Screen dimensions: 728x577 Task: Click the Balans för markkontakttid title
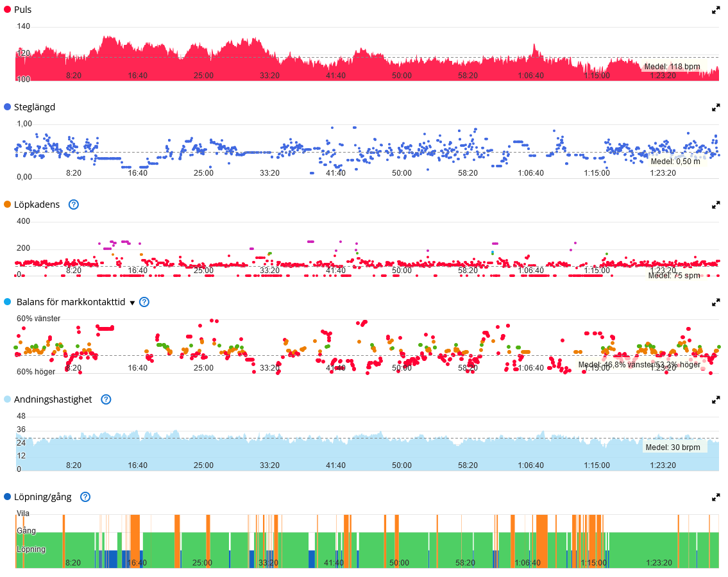(71, 302)
